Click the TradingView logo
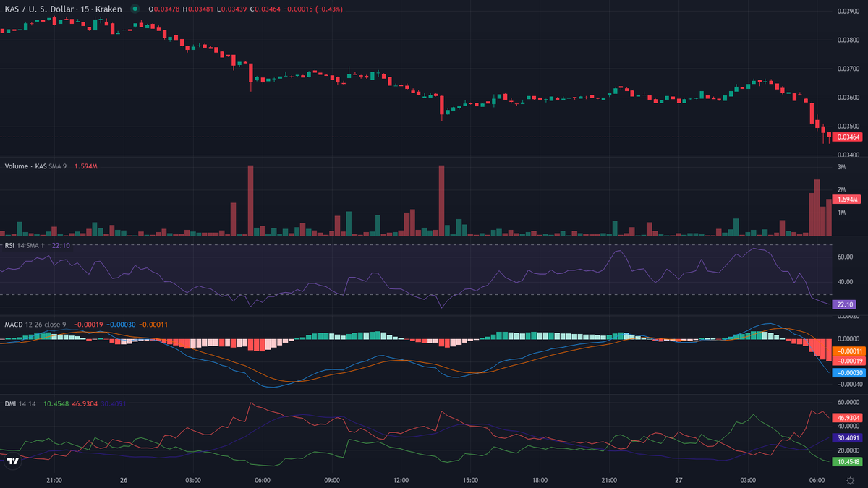 pos(12,461)
